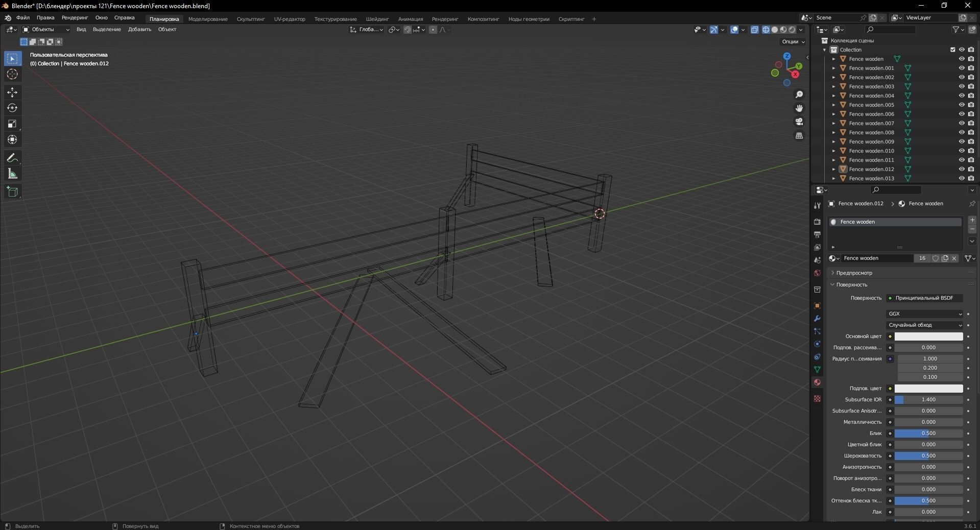The image size is (980, 530).
Task: Adjust the Блик slider
Action: coord(928,433)
